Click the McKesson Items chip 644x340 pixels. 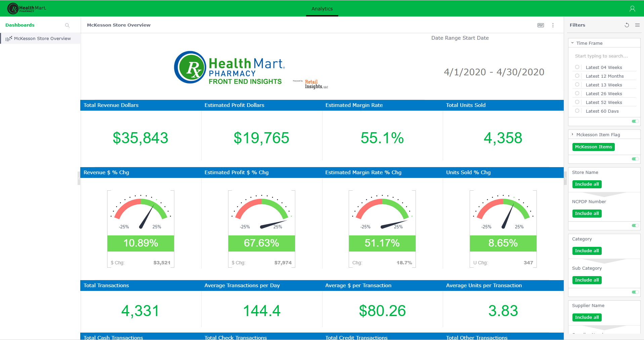tap(593, 147)
